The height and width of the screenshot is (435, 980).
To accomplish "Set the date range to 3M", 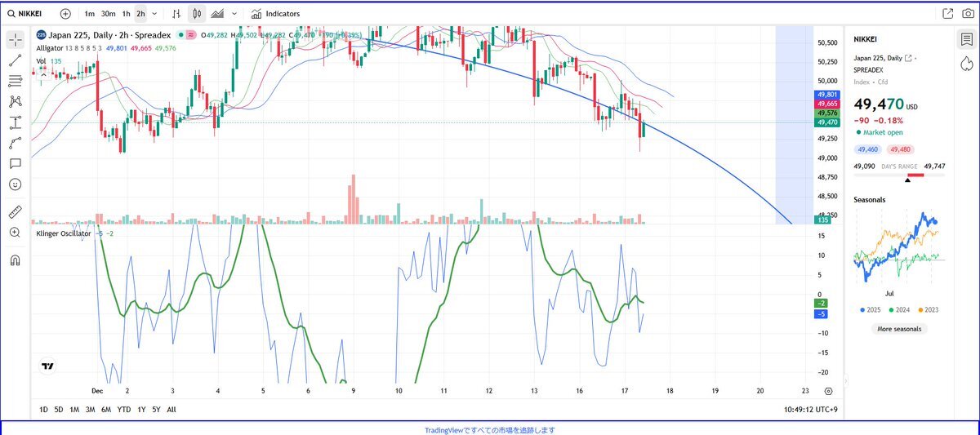I will point(90,409).
